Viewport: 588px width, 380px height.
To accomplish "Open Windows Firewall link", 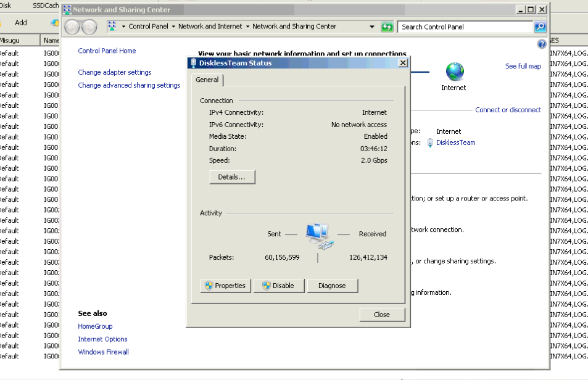I will pyautogui.click(x=104, y=352).
